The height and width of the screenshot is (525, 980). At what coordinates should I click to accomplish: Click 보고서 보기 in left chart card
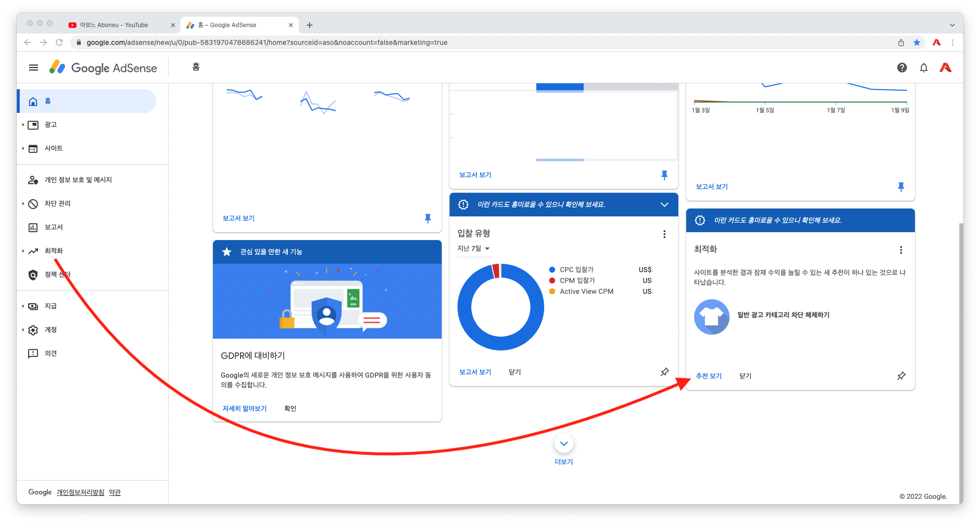pyautogui.click(x=239, y=218)
